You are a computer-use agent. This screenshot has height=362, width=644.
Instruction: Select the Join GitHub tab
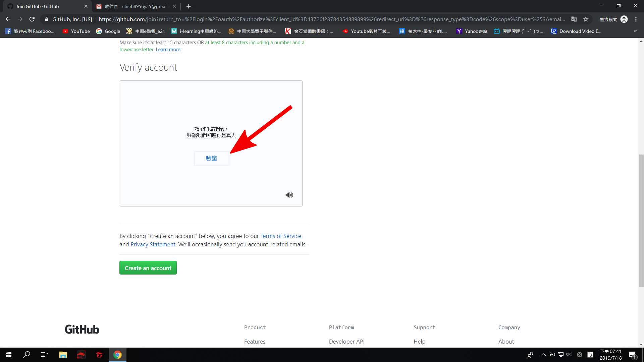pyautogui.click(x=44, y=6)
